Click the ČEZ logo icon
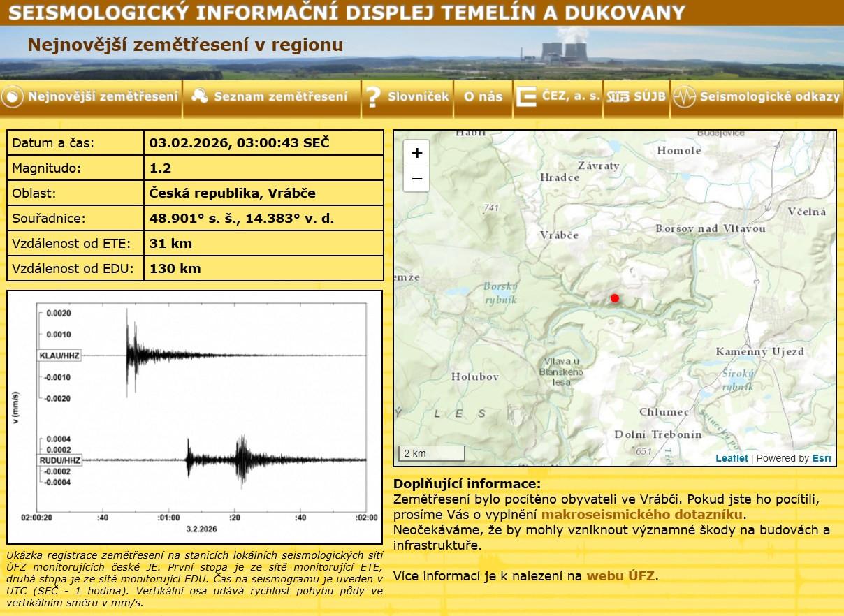This screenshot has width=844, height=616. coord(526,97)
